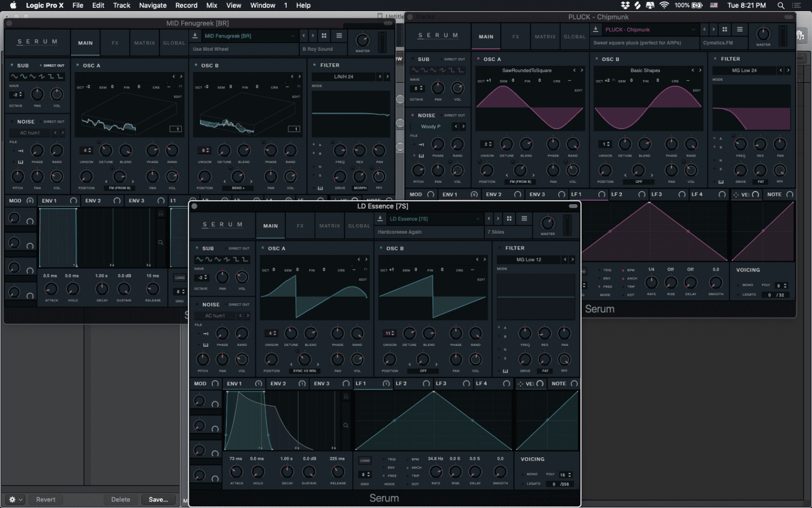
Task: Go to previous preset in LD Essence window
Action: tap(489, 218)
